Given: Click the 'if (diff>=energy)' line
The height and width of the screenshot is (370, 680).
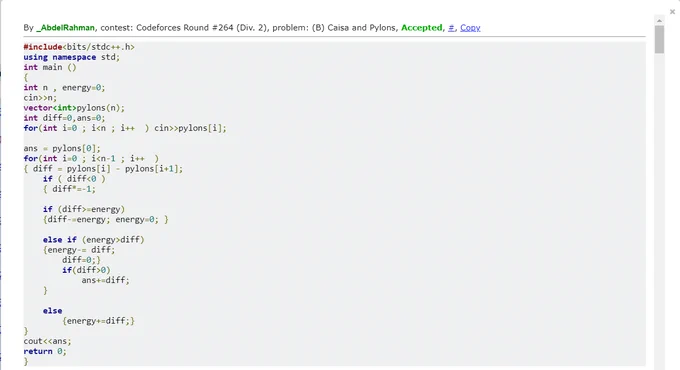Looking at the screenshot, I should (x=84, y=209).
